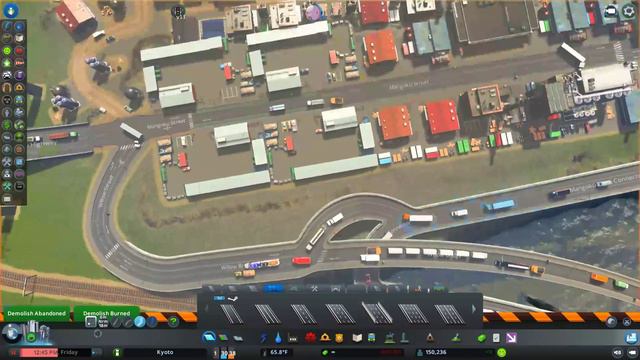640x360 pixels.
Task: Toggle the blue filter tag in road panel
Action: pos(219,298)
